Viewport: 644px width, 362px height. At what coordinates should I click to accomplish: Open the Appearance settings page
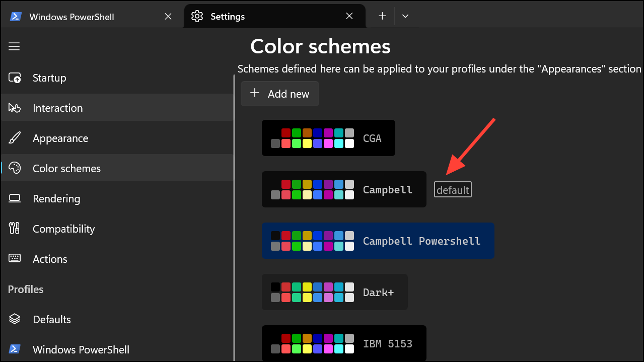[x=60, y=137]
